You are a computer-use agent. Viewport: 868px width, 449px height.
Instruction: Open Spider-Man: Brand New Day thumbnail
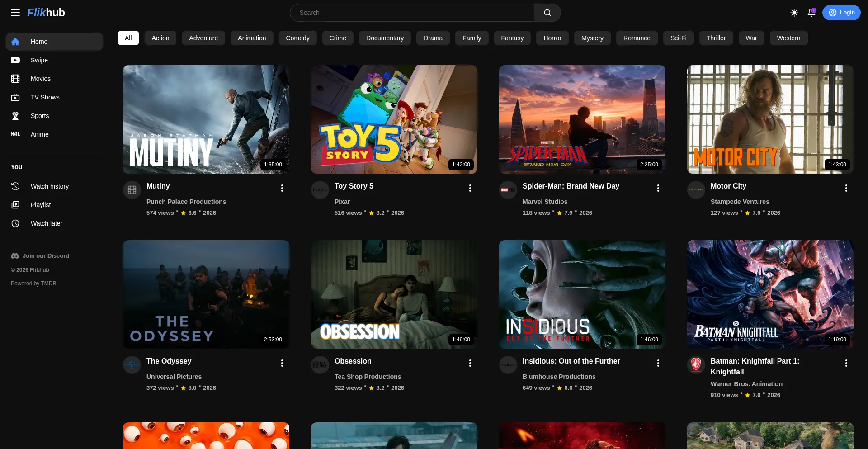(x=582, y=119)
